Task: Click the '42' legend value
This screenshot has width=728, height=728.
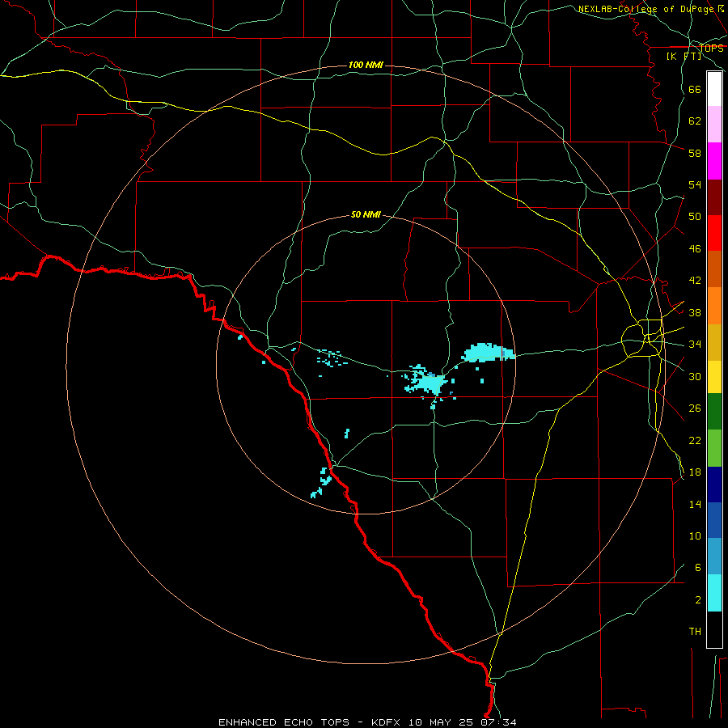Action: coord(695,281)
